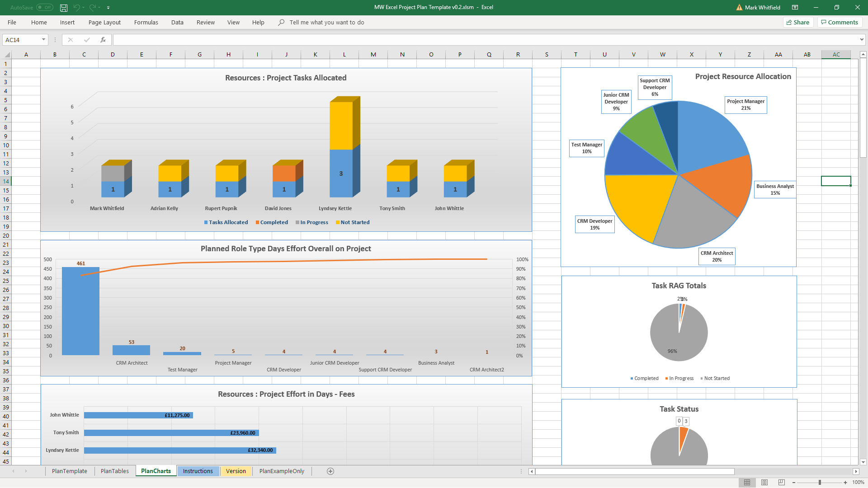Select the Instructions sheet tab
Viewport: 868px width, 488px height.
coord(198,471)
